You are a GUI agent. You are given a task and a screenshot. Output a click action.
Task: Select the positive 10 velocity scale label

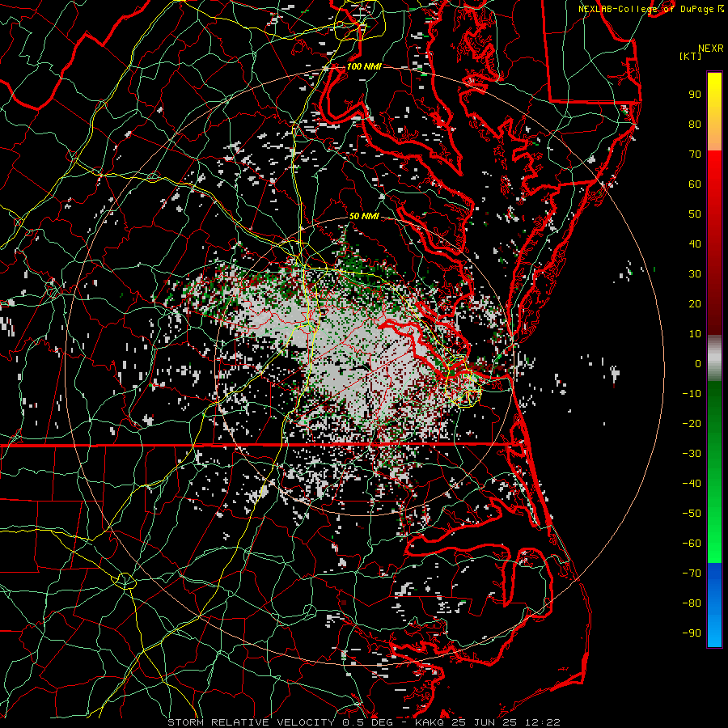coord(695,334)
